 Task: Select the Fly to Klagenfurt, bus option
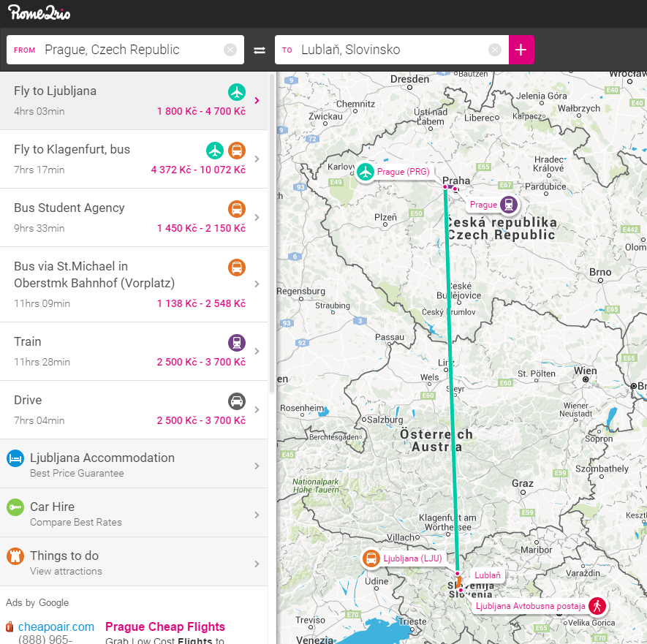[110, 159]
